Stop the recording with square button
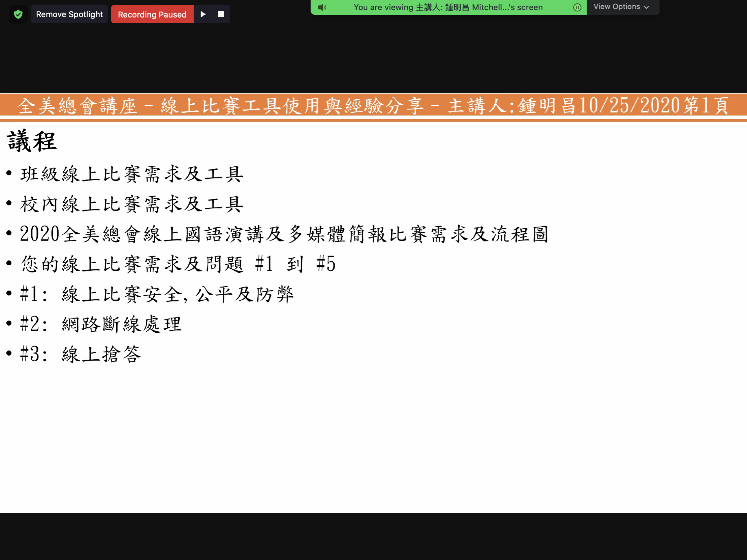747x560 pixels. [x=221, y=14]
